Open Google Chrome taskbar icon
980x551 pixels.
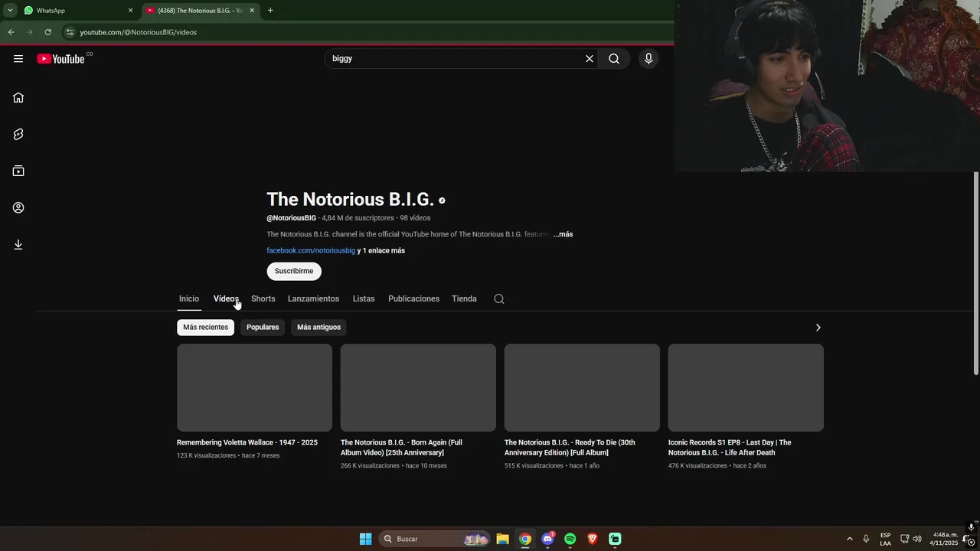click(x=525, y=539)
